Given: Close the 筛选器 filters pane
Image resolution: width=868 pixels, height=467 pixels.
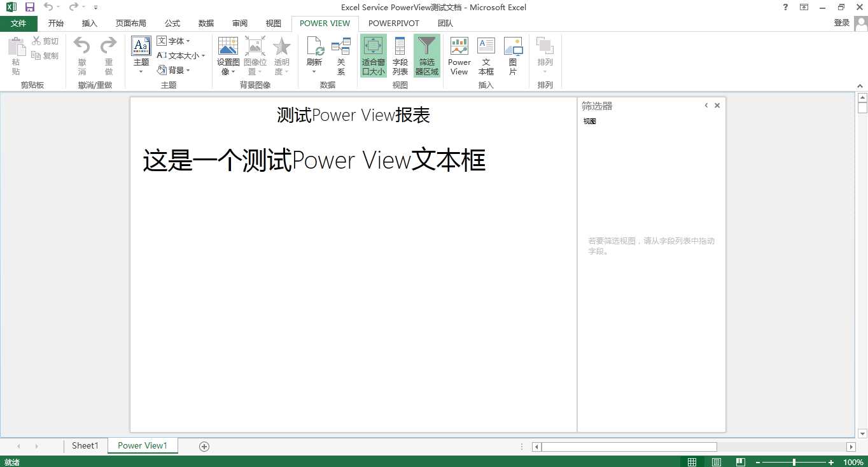Looking at the screenshot, I should pos(717,106).
